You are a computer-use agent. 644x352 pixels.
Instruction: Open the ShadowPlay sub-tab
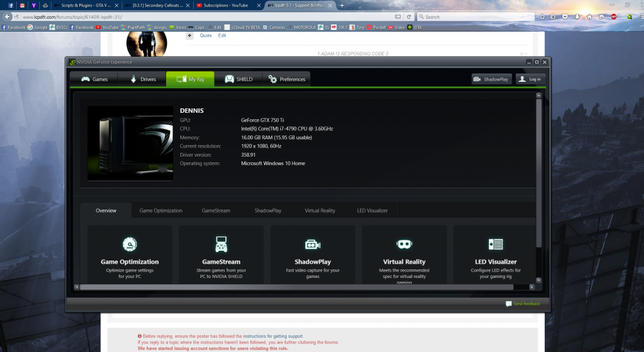click(268, 210)
